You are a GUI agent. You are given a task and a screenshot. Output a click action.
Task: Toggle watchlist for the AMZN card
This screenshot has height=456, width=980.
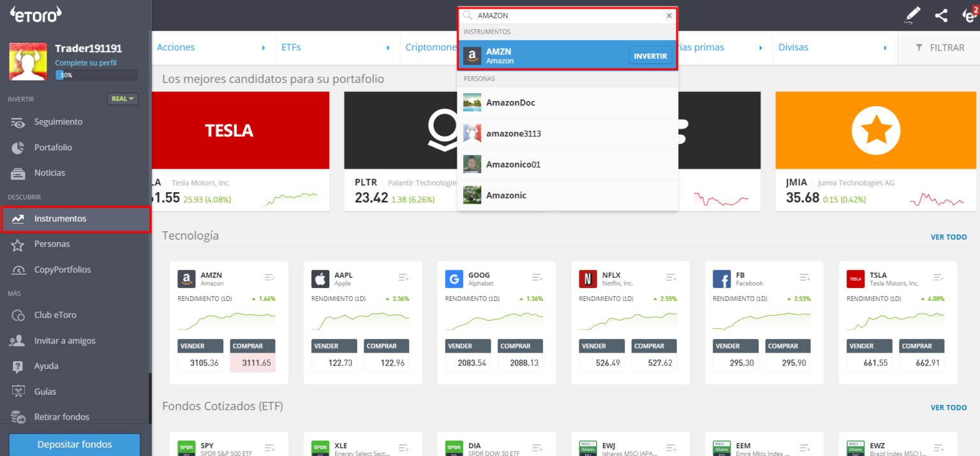tap(270, 277)
